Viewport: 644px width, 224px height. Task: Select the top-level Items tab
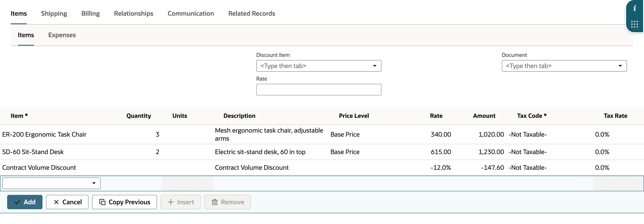click(x=19, y=13)
